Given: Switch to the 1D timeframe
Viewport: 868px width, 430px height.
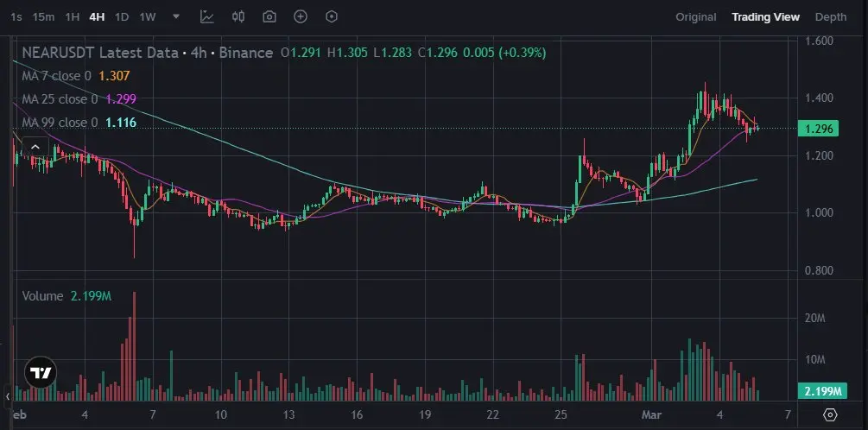Looking at the screenshot, I should point(122,17).
